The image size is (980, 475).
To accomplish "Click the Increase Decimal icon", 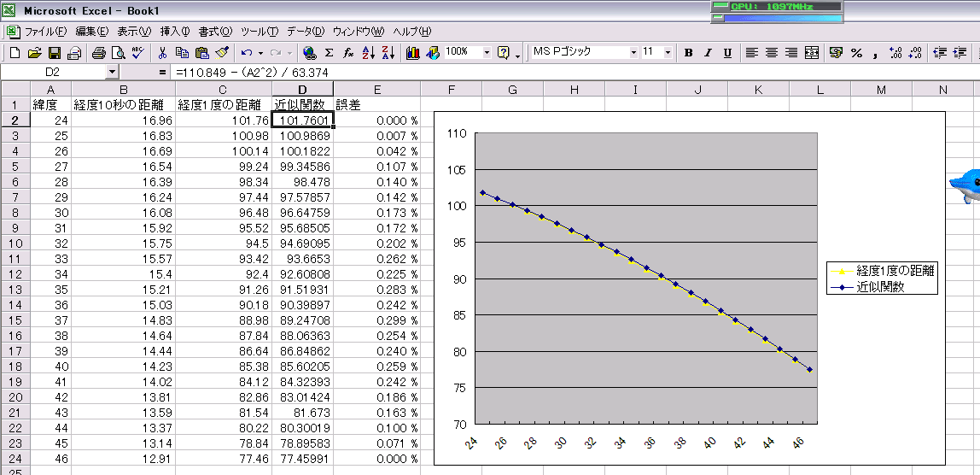I will click(895, 53).
